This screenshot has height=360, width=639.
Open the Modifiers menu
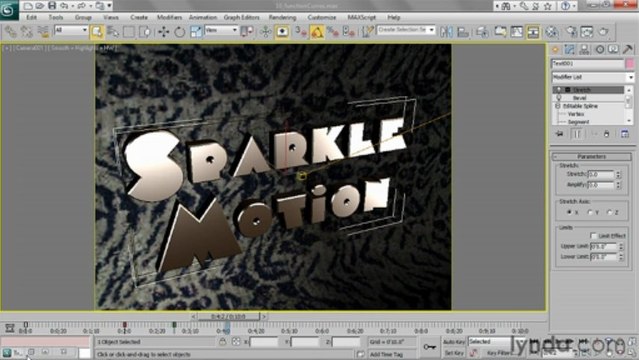click(x=170, y=18)
